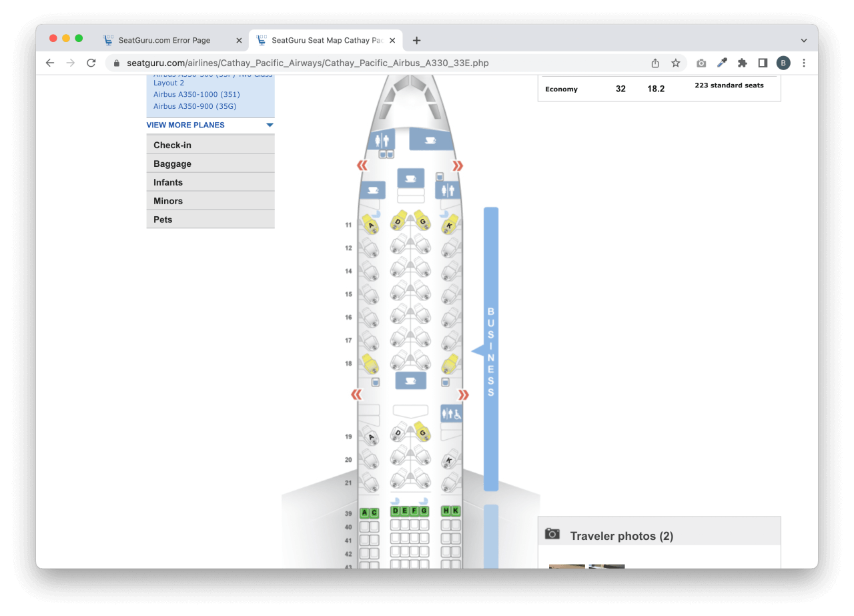Image resolution: width=854 pixels, height=616 pixels.
Task: Click the Economy width value '18.2'
Action: 656,89
